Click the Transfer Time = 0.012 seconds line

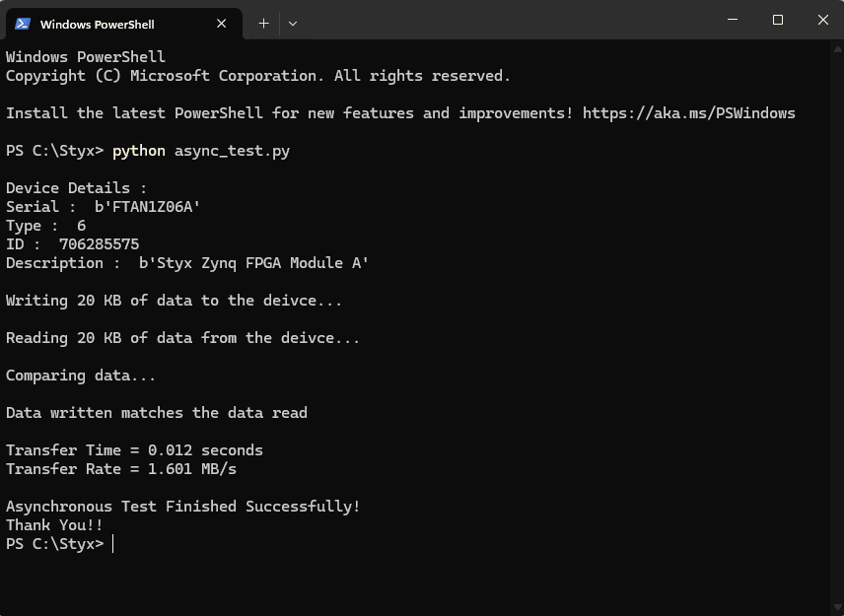click(x=134, y=450)
